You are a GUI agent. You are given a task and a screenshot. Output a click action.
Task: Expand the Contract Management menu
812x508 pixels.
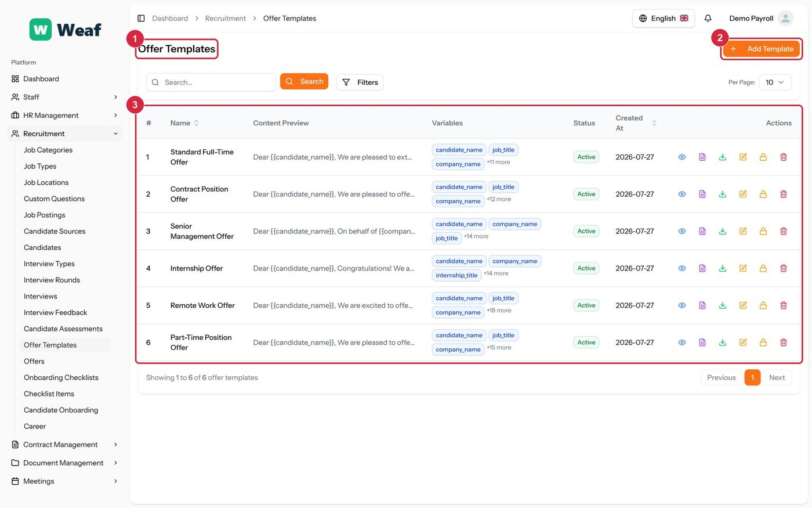tap(64, 445)
